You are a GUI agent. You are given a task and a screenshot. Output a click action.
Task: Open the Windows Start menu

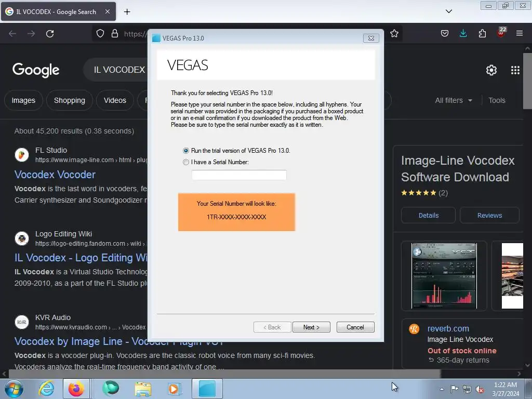point(14,389)
